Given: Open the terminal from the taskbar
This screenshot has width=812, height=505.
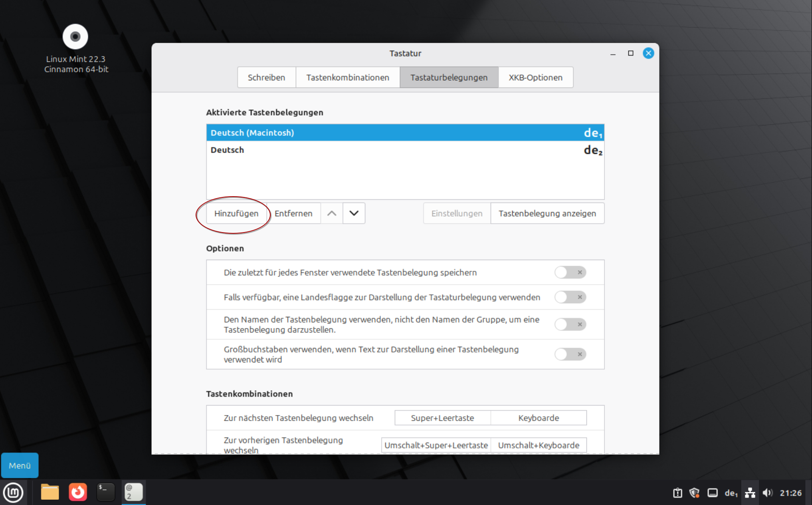Looking at the screenshot, I should [x=105, y=492].
